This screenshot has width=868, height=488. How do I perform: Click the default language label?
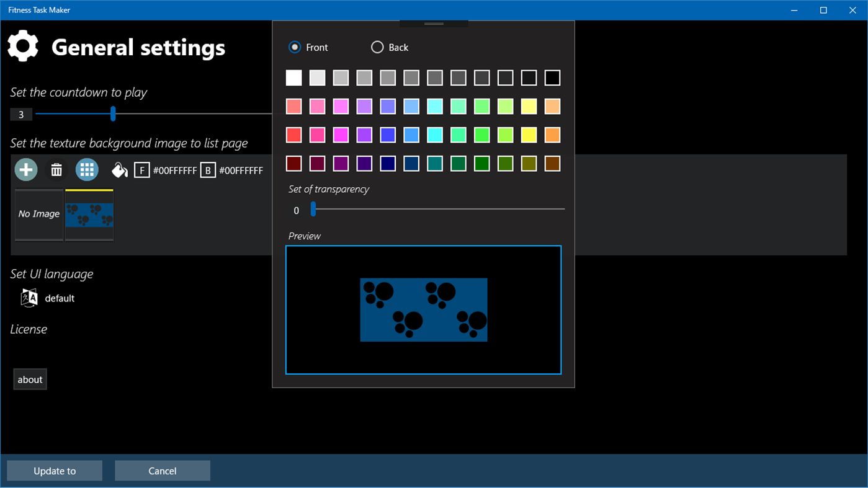click(x=60, y=298)
